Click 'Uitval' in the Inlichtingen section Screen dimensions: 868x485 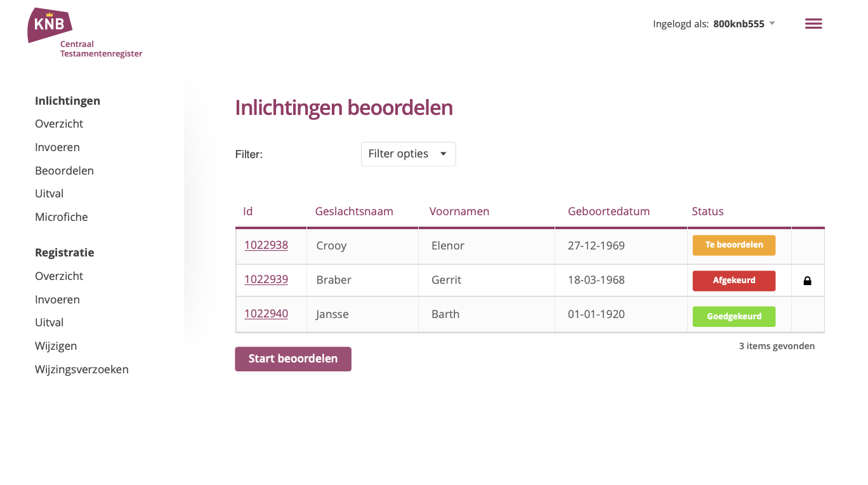click(49, 193)
